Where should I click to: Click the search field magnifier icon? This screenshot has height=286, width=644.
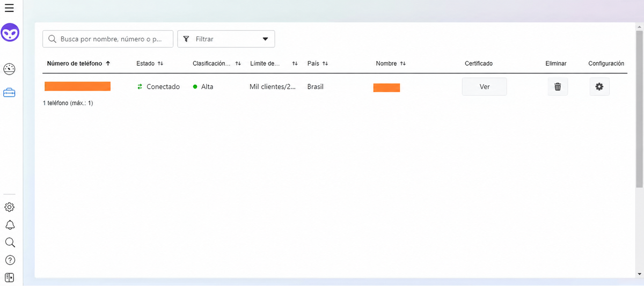click(x=52, y=39)
